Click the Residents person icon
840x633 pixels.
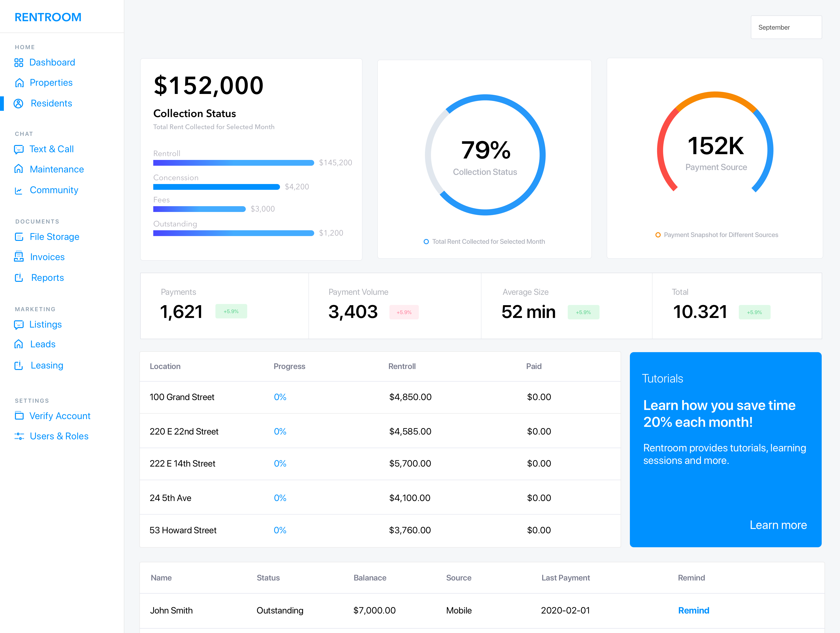click(x=19, y=104)
